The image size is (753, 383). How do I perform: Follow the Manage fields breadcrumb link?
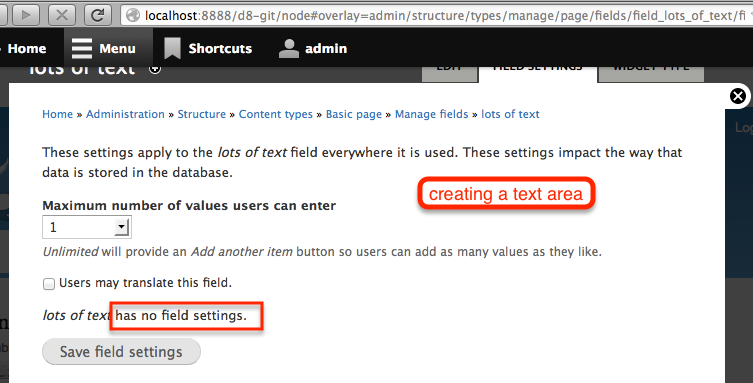coord(432,114)
